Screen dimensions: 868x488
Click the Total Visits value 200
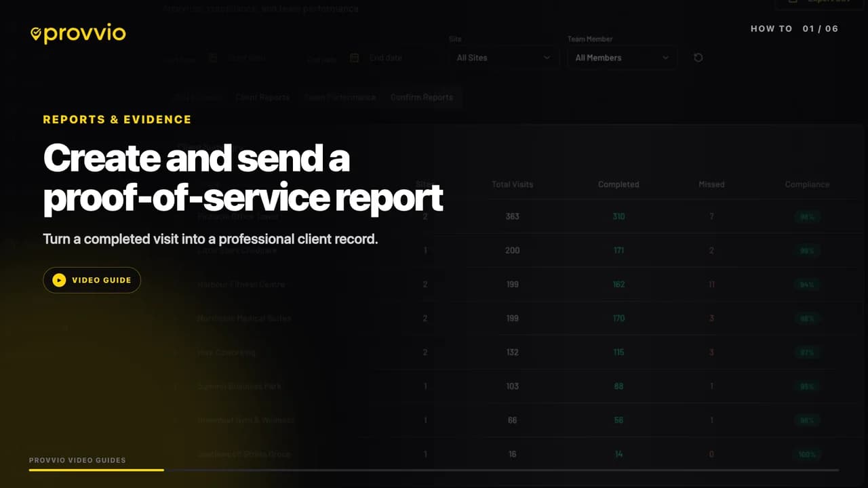[x=513, y=251]
